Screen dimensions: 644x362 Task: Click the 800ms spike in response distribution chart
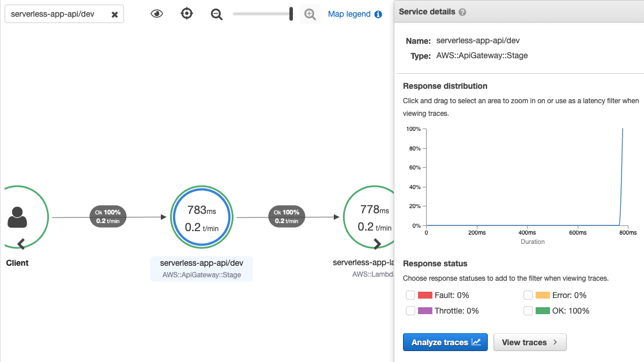tap(622, 176)
